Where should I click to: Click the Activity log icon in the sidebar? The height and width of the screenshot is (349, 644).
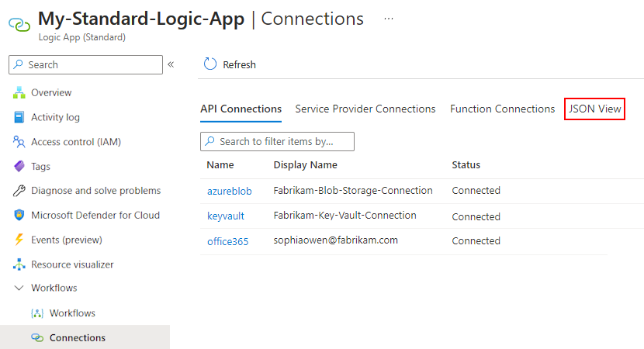click(x=19, y=117)
